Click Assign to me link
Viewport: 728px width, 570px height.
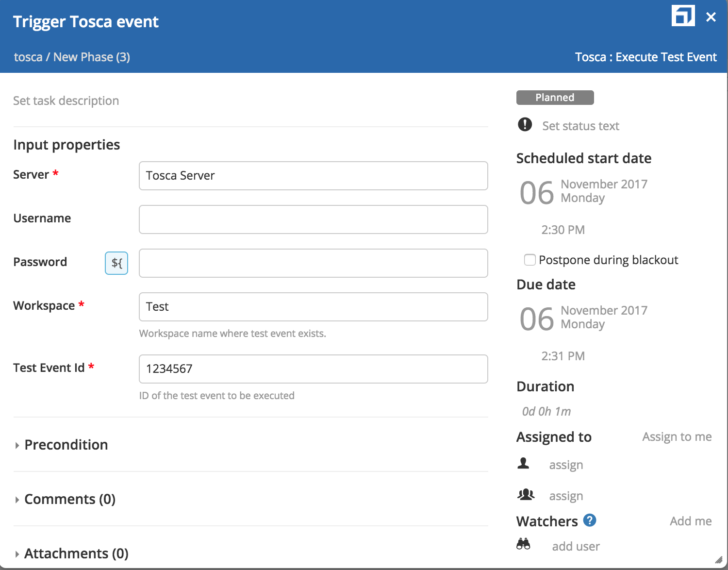(677, 437)
